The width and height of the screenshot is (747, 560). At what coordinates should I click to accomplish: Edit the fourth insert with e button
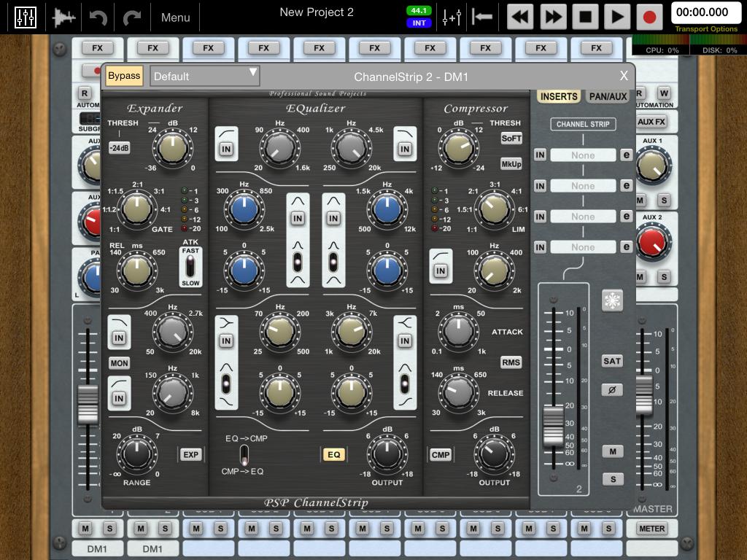(626, 246)
